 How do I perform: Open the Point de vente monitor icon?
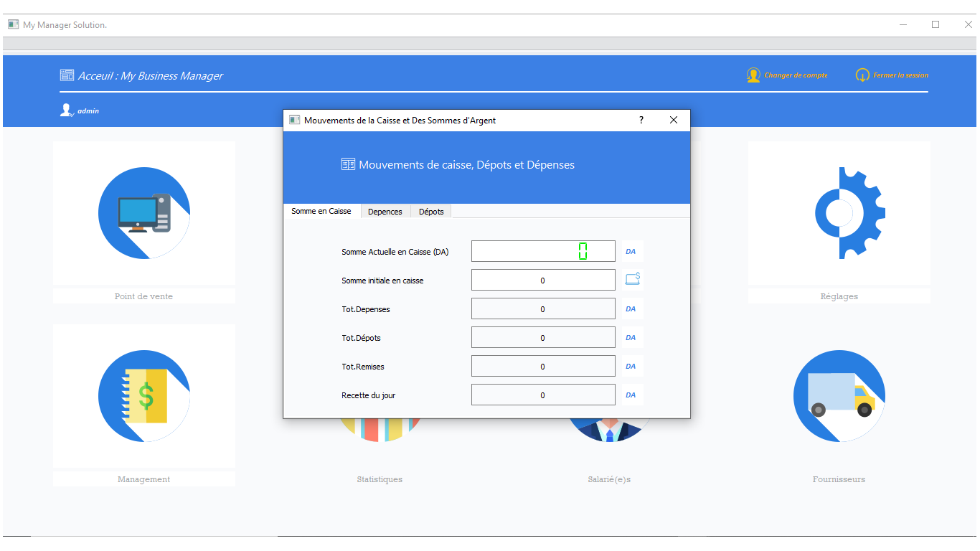click(143, 213)
